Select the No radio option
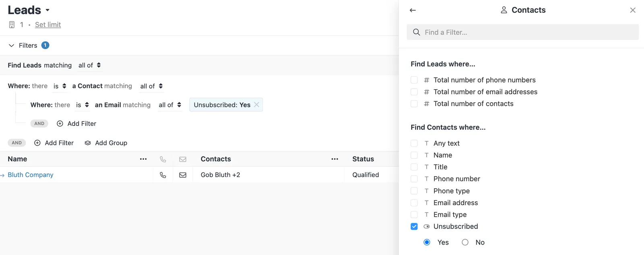Screen dimensions: 644x255 pyautogui.click(x=465, y=242)
